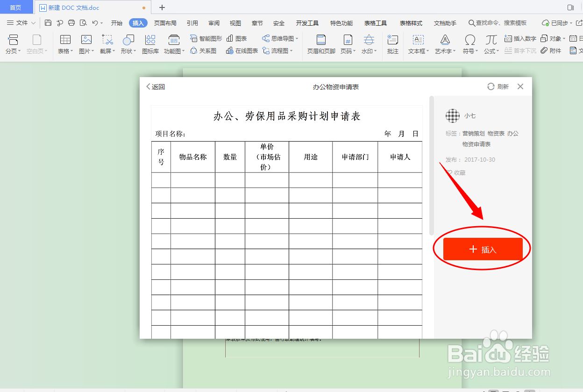Image resolution: width=583 pixels, height=392 pixels.
Task: Insert a 思维导图 mind map
Action: (278, 39)
